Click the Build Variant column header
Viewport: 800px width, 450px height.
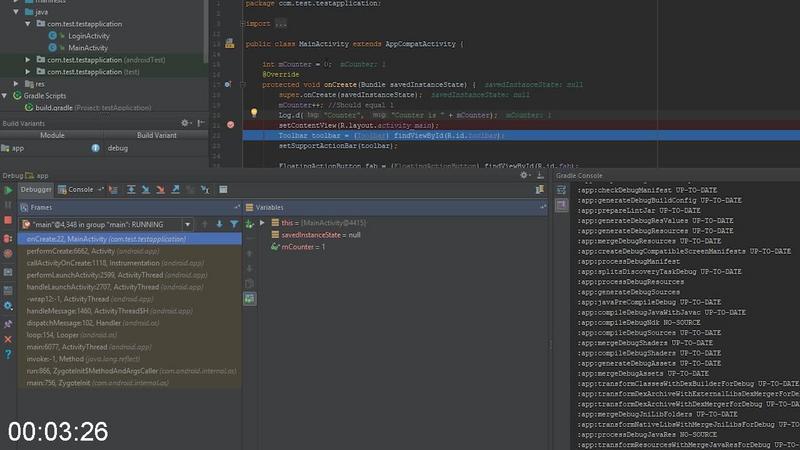[x=157, y=135]
